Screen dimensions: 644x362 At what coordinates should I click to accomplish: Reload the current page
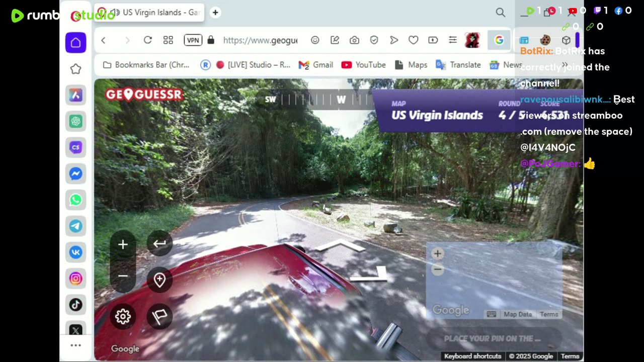point(147,40)
